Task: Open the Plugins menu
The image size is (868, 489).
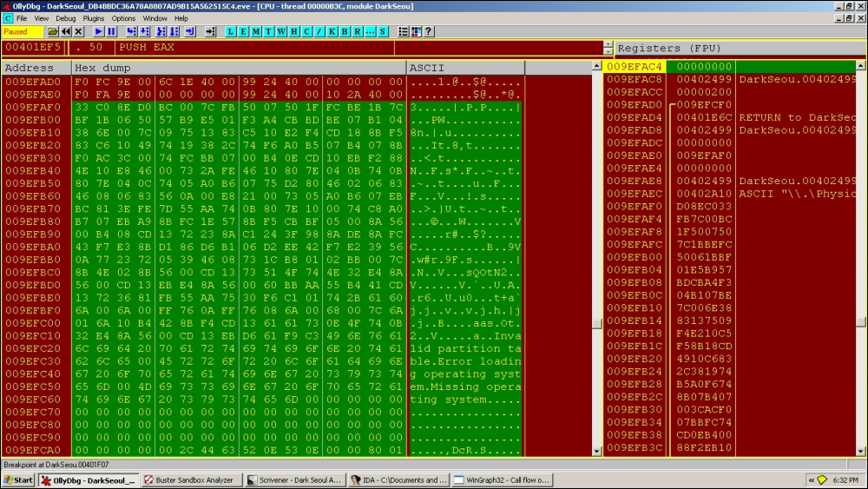Action: tap(94, 18)
